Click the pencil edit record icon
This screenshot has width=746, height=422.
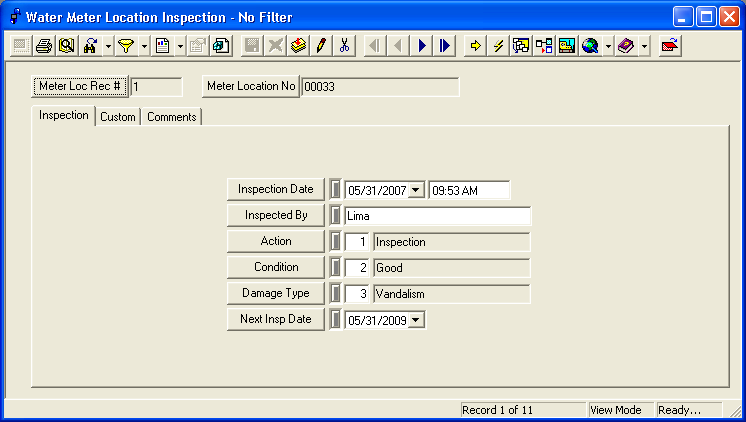point(321,46)
